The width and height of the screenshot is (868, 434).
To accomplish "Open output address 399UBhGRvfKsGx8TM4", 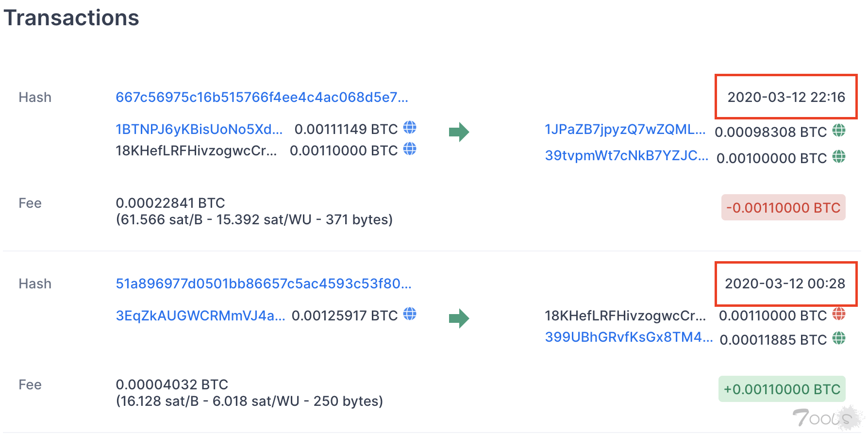I will [x=629, y=337].
